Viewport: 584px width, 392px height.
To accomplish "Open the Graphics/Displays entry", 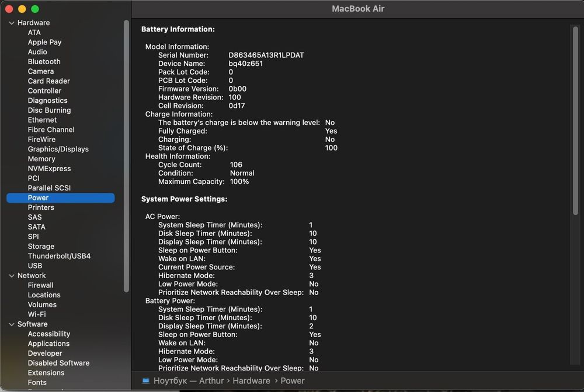I will coord(58,149).
